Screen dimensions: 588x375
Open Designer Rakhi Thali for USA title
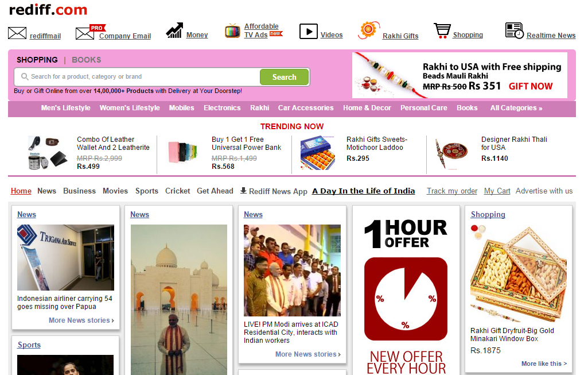pyautogui.click(x=514, y=144)
